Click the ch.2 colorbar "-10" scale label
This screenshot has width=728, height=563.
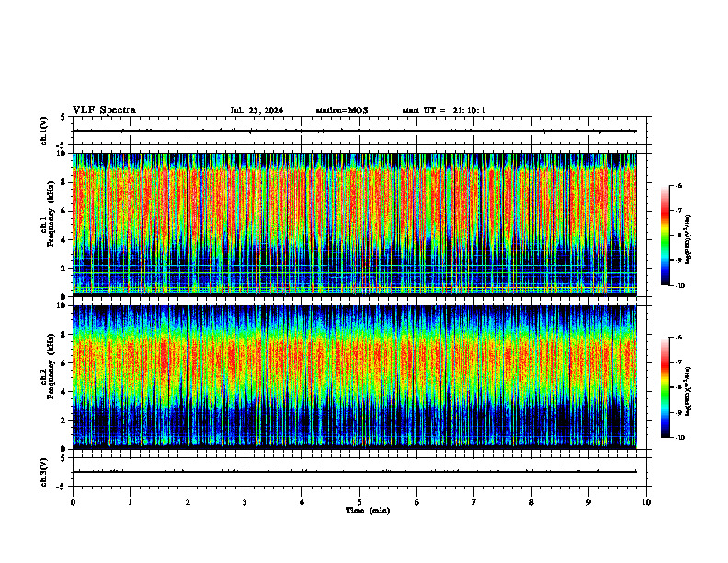coord(679,437)
